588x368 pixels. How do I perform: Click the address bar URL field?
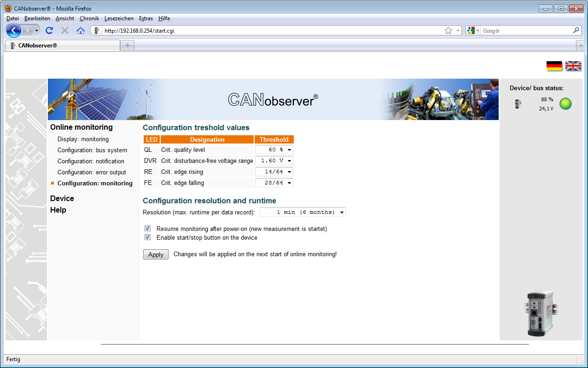(x=273, y=31)
